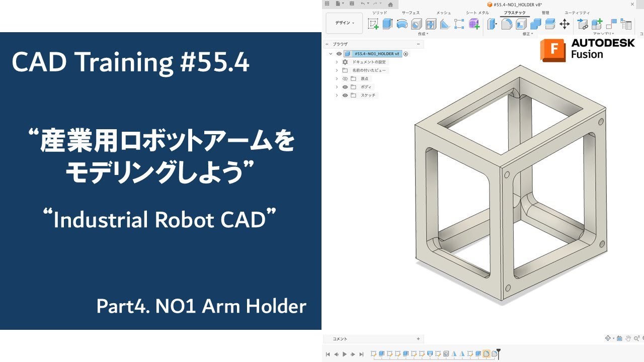Screen dimensions: 644x362
Task: Switch to the プラスチック tab
Action: coord(515,13)
